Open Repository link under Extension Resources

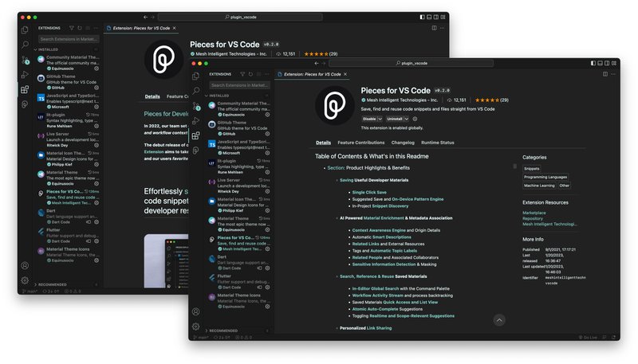click(x=533, y=218)
